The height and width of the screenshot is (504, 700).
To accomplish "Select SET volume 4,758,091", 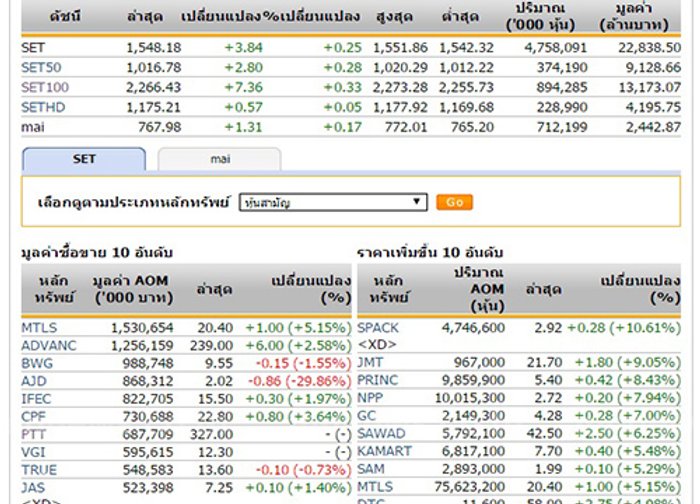I will [x=556, y=47].
